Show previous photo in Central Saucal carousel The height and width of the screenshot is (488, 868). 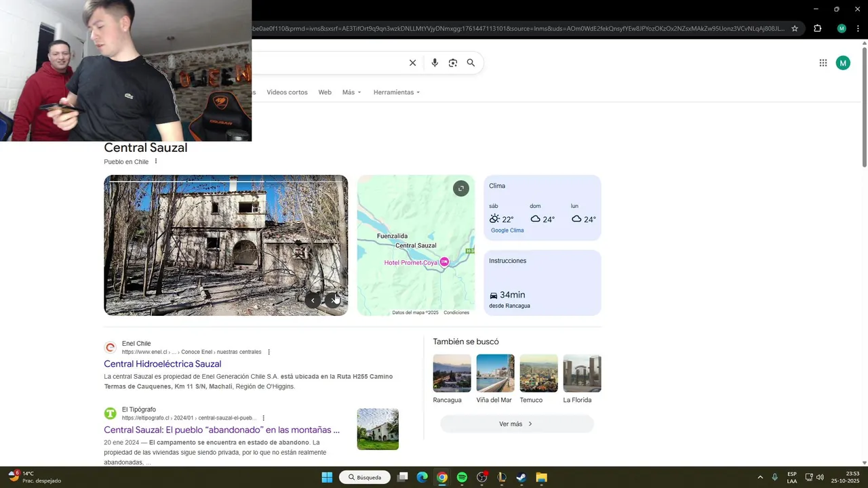click(x=313, y=300)
